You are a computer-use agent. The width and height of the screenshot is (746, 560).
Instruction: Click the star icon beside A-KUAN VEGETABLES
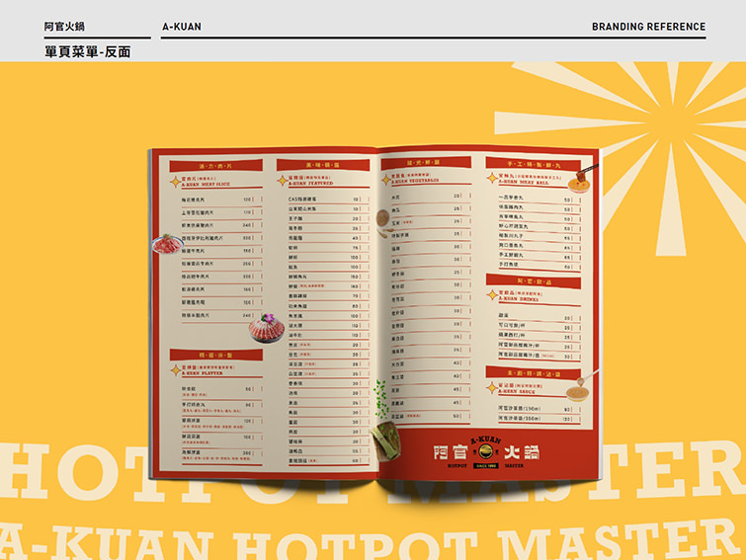[x=386, y=180]
